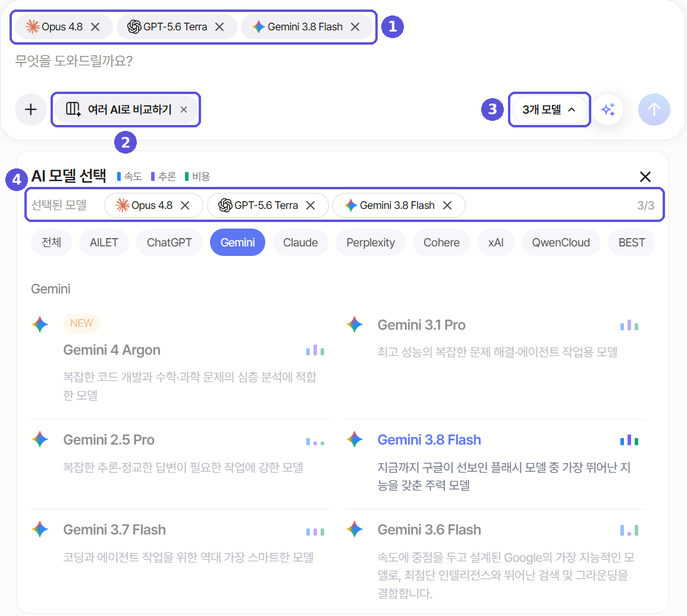Screen dimensions: 687x616
Task: Select the Gemini tab
Action: pyautogui.click(x=237, y=242)
